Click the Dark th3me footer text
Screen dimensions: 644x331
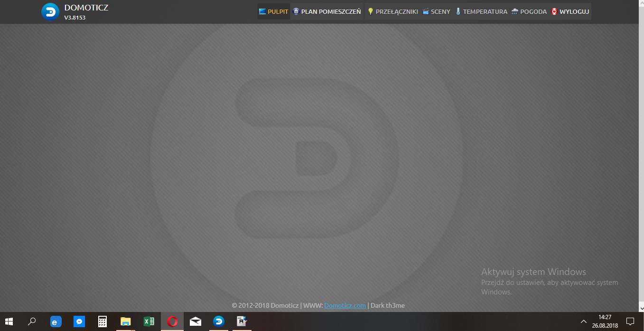[388, 305]
